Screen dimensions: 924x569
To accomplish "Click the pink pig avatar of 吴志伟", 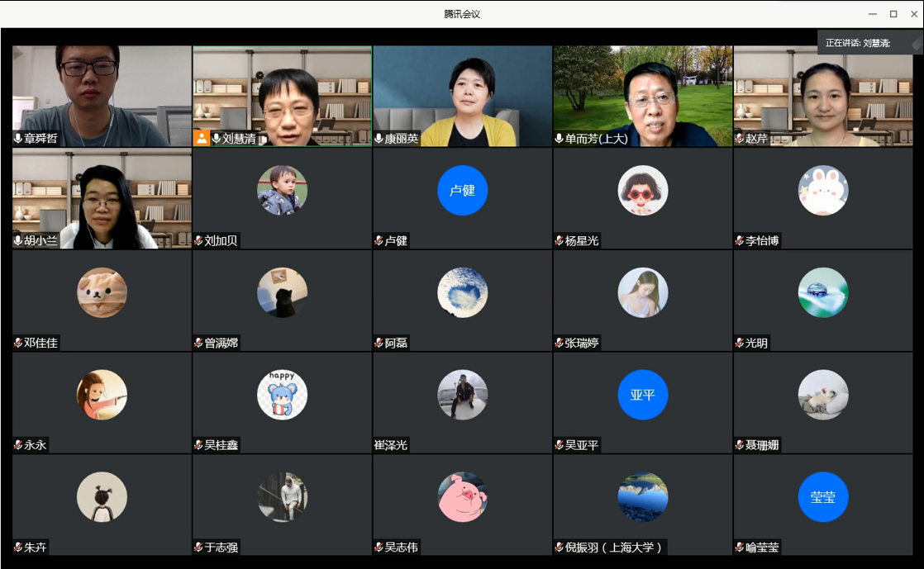I will point(462,497).
